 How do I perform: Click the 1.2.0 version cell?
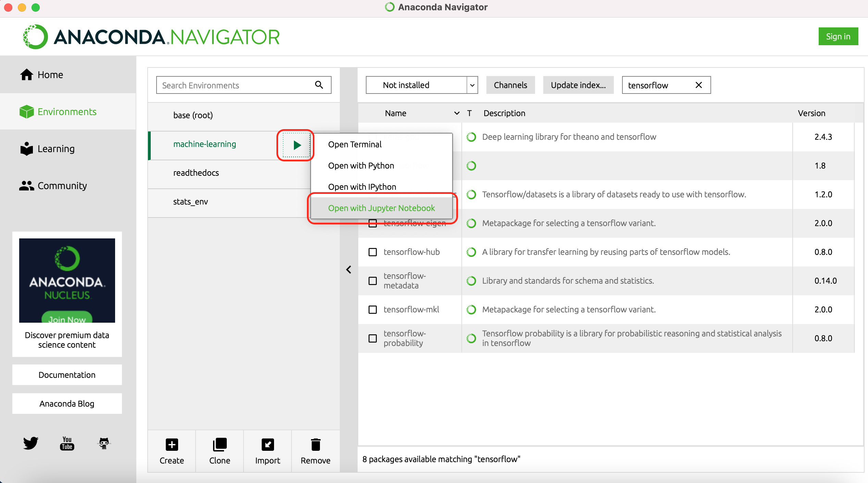tap(823, 195)
